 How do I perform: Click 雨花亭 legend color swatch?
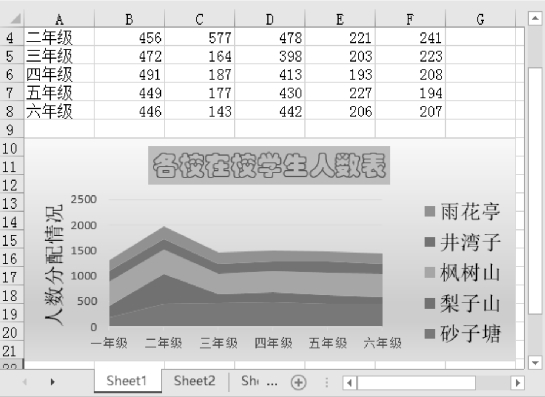(430, 211)
